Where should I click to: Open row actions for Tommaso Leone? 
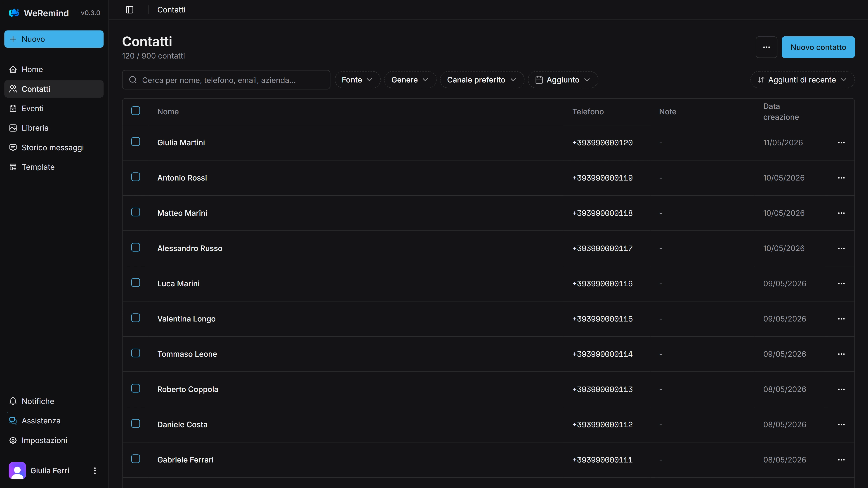(x=841, y=354)
